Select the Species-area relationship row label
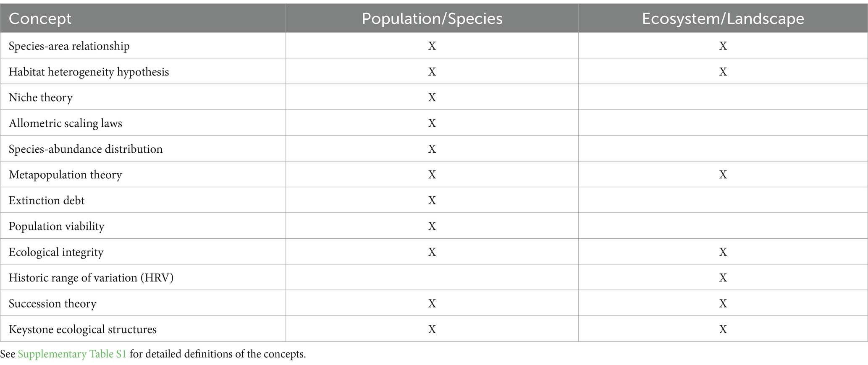The image size is (868, 365). coord(69,46)
